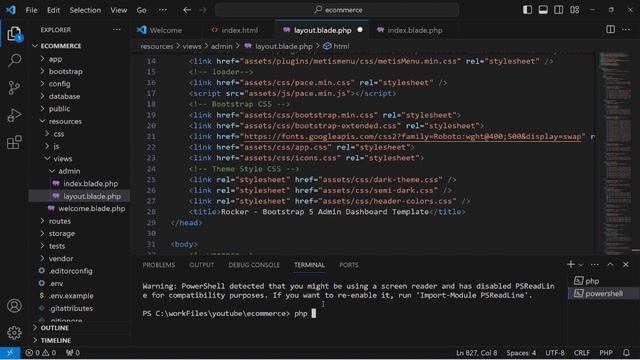Viewport: 640px width, 360px height.
Task: Open the PORTS panel tab
Action: [349, 265]
